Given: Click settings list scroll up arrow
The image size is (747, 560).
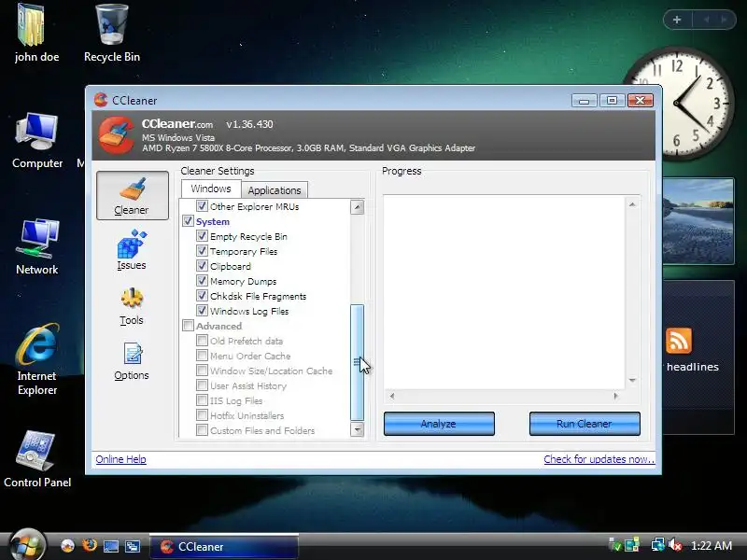Looking at the screenshot, I should [x=357, y=207].
